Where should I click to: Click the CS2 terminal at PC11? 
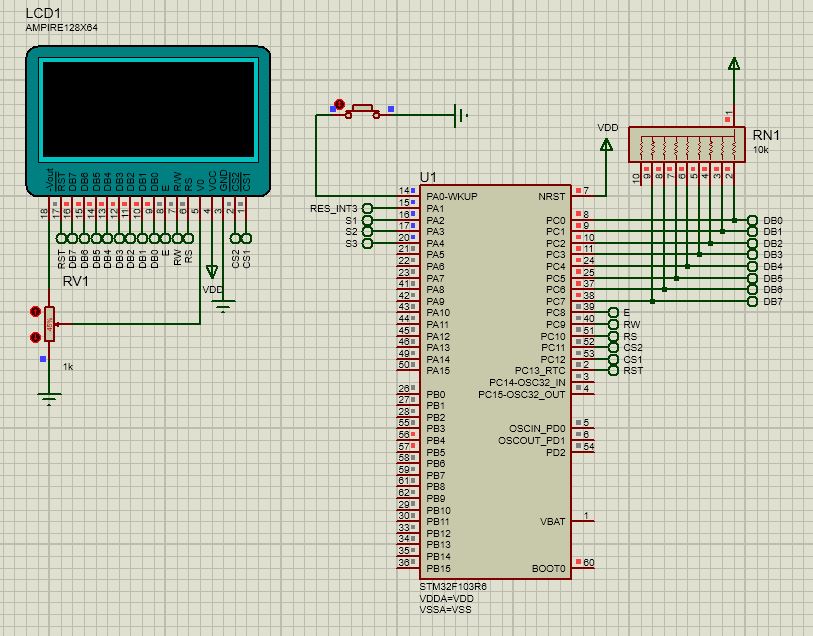(613, 347)
